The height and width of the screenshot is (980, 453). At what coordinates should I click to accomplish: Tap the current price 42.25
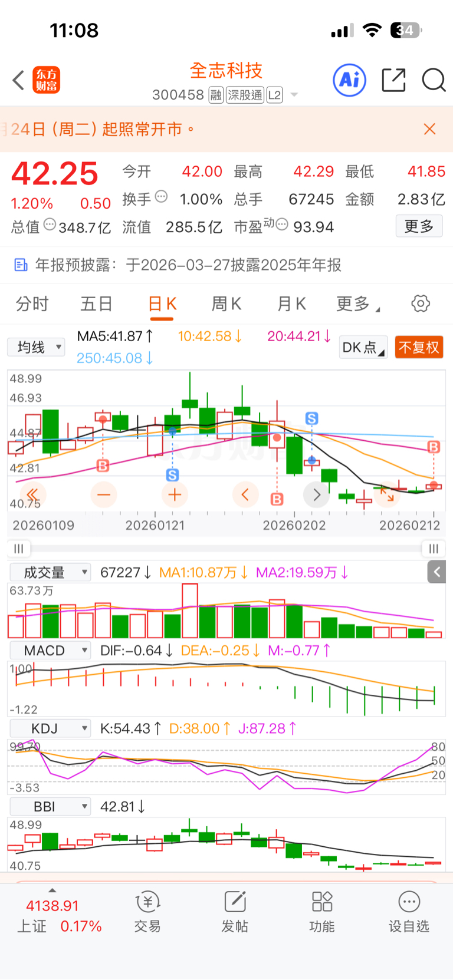(x=55, y=173)
